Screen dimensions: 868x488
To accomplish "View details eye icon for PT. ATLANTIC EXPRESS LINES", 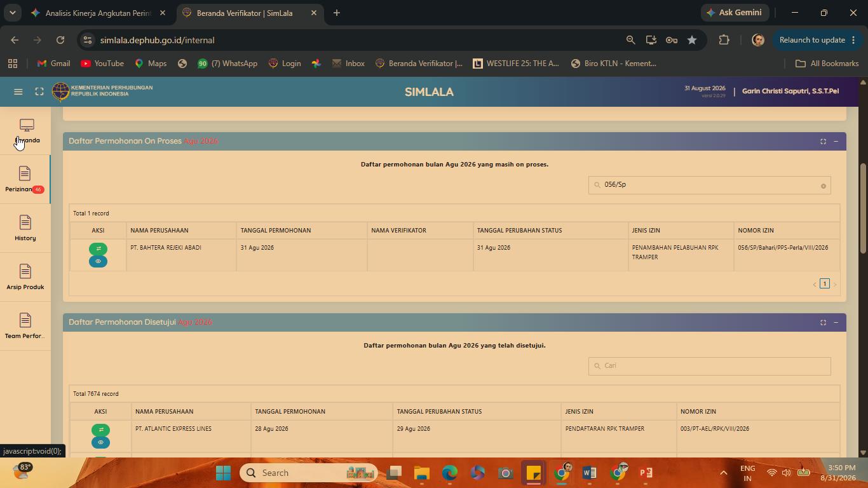I will tap(100, 442).
